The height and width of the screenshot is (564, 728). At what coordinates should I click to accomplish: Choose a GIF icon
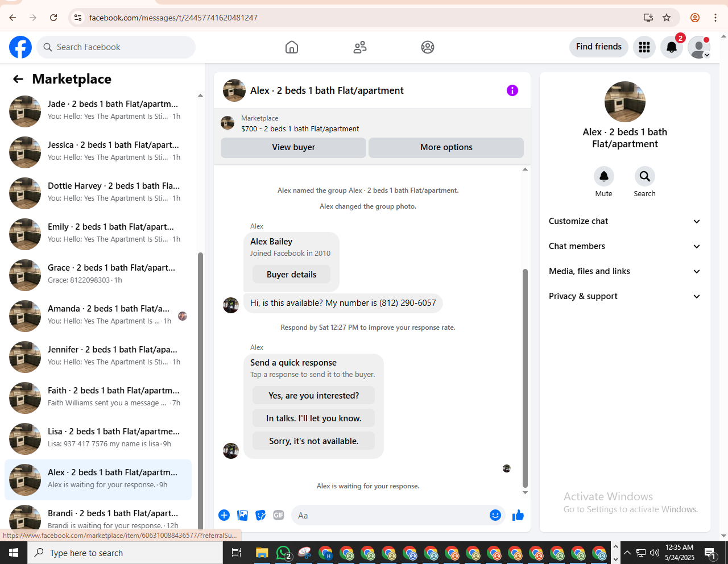[x=279, y=515]
